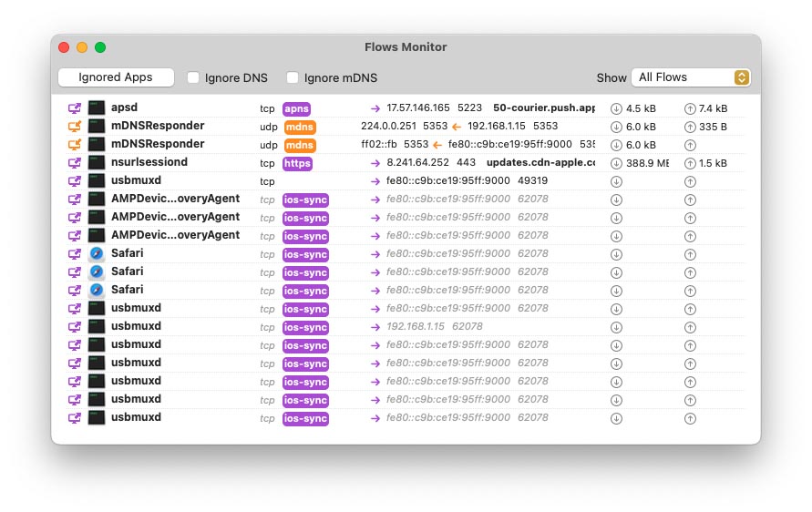
Task: Click the flow icon beside nsurlsessiond
Action: [75, 162]
